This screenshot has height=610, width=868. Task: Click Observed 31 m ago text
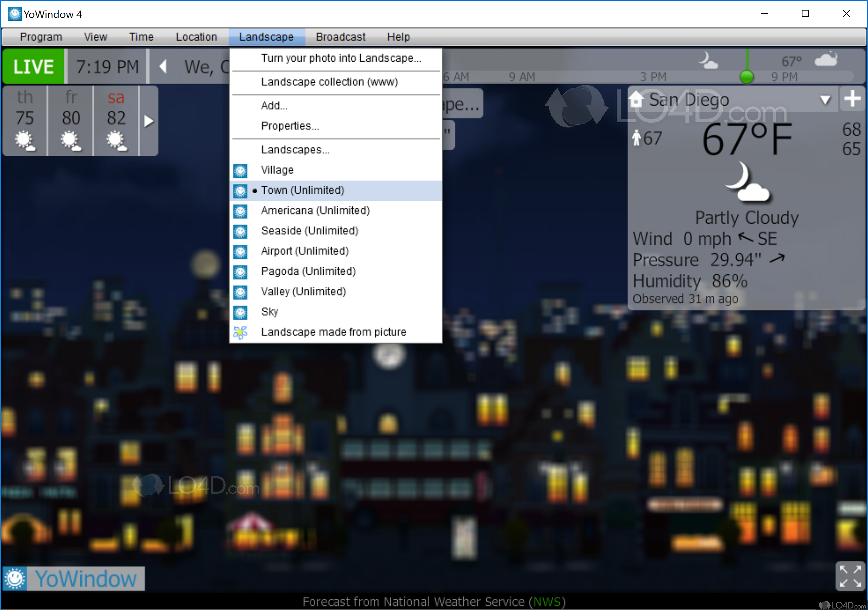coord(685,299)
